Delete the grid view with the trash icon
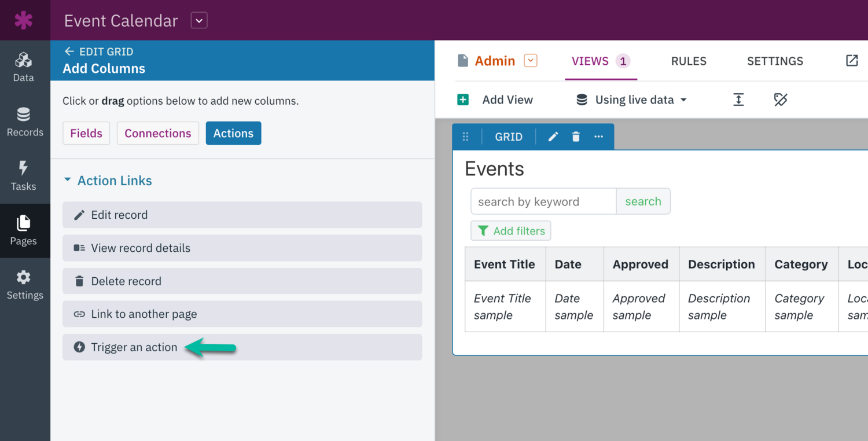 coord(575,136)
